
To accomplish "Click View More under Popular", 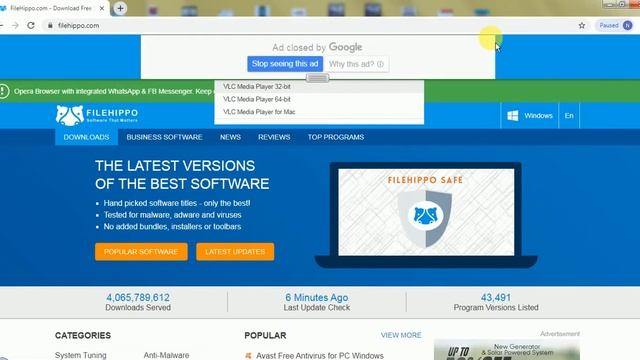I will pos(401,335).
